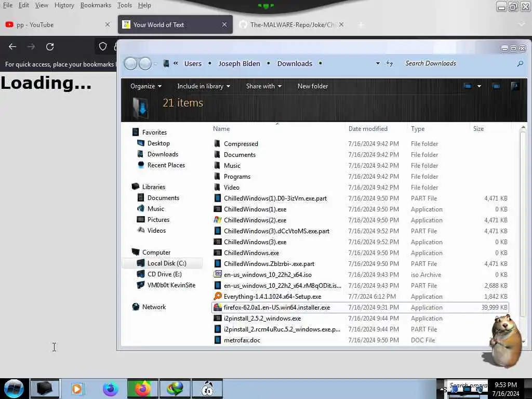Viewport: 532px width, 399px height.
Task: Select Local Disk (C:) in sidebar
Action: (162, 263)
